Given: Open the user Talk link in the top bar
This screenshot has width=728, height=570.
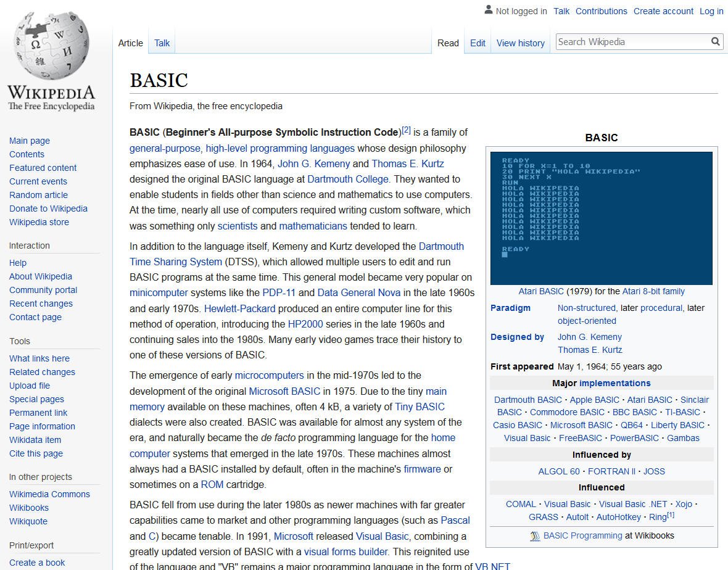Looking at the screenshot, I should coord(561,11).
